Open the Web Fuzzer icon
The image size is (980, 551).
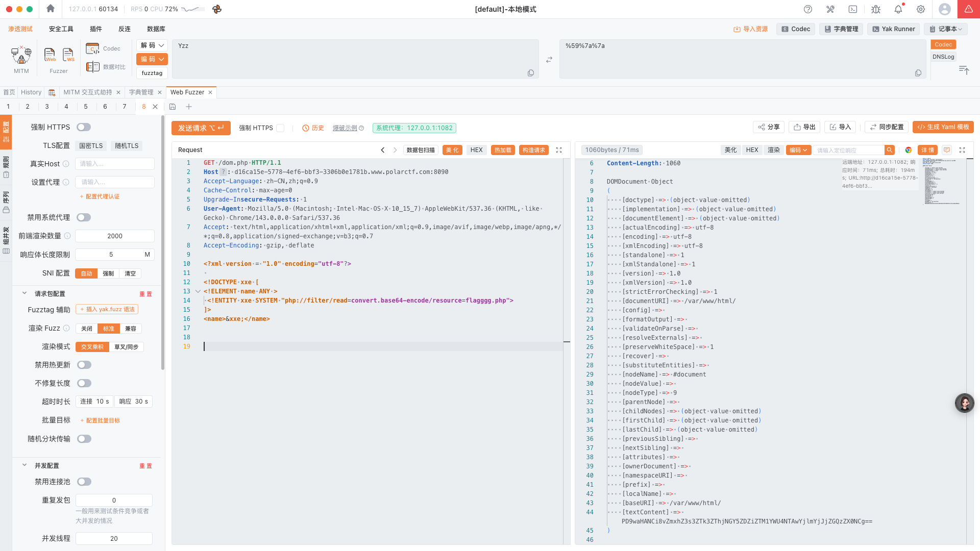[x=50, y=54]
